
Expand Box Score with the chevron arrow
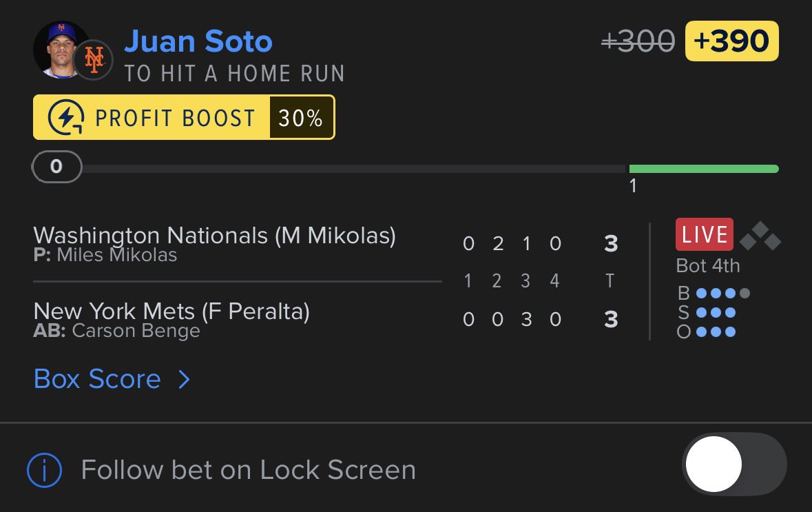coord(185,379)
